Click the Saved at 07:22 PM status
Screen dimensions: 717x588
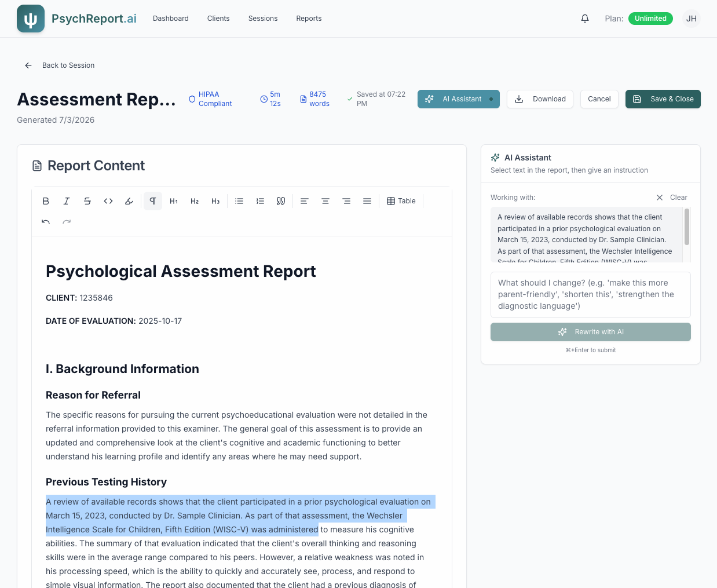coord(376,99)
